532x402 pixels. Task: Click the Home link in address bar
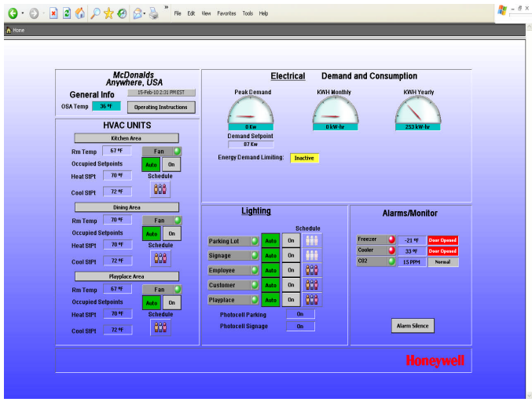coord(16,30)
